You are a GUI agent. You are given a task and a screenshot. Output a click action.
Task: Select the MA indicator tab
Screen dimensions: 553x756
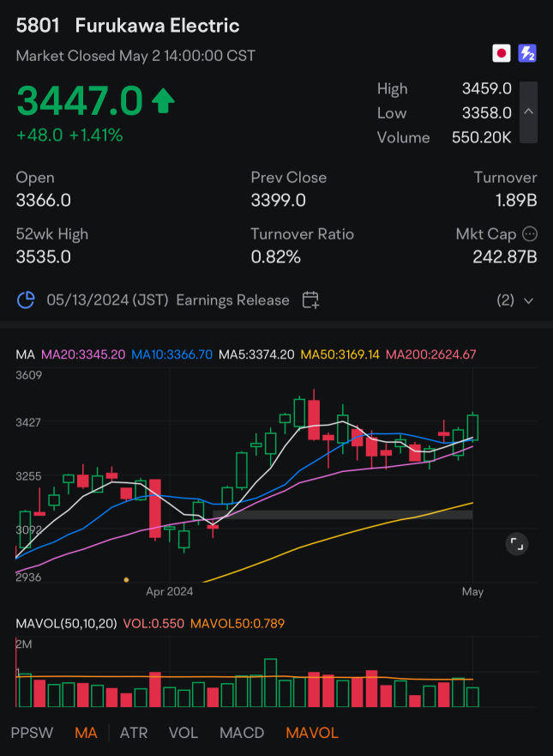pyautogui.click(x=86, y=734)
